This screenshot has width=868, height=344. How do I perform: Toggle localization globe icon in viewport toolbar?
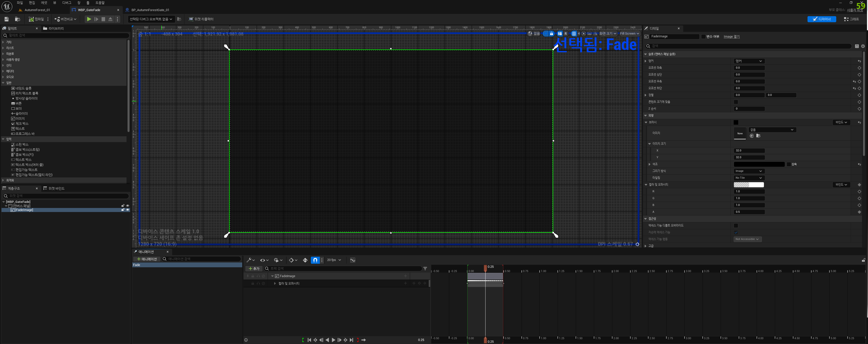point(530,34)
